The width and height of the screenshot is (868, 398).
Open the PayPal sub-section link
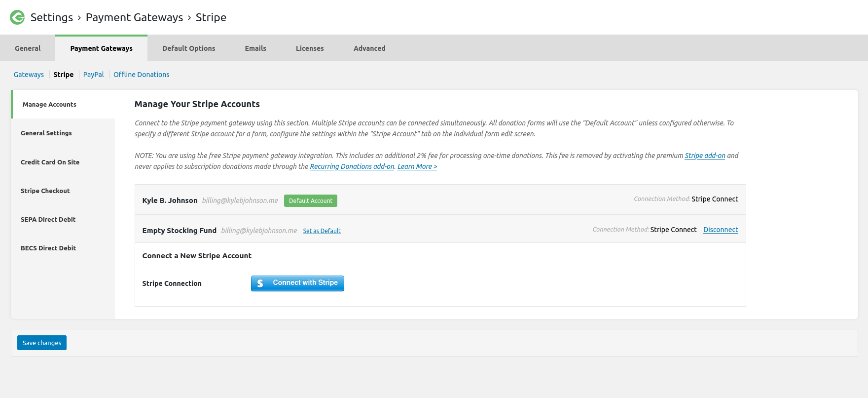click(93, 75)
